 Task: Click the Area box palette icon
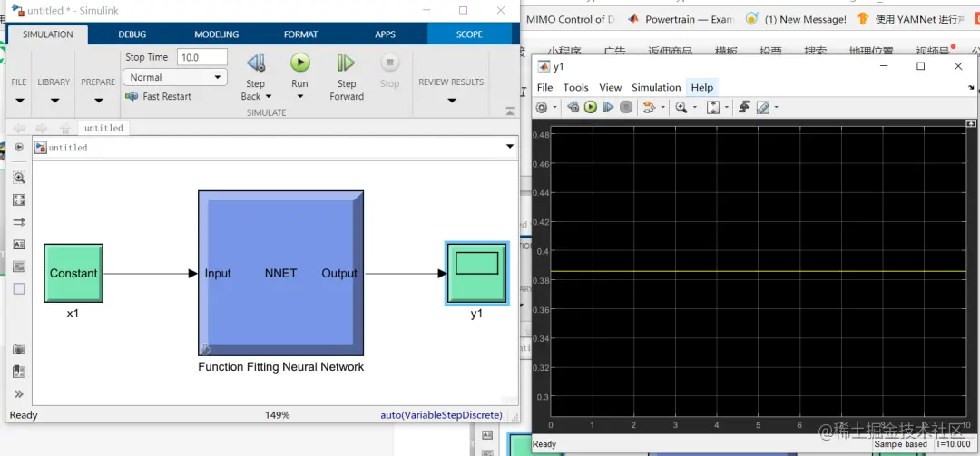[x=19, y=288]
